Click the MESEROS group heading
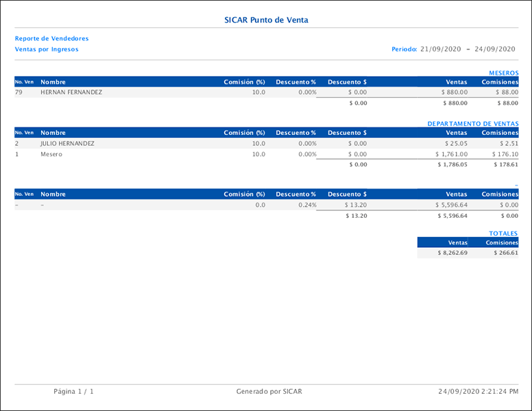 (x=503, y=73)
